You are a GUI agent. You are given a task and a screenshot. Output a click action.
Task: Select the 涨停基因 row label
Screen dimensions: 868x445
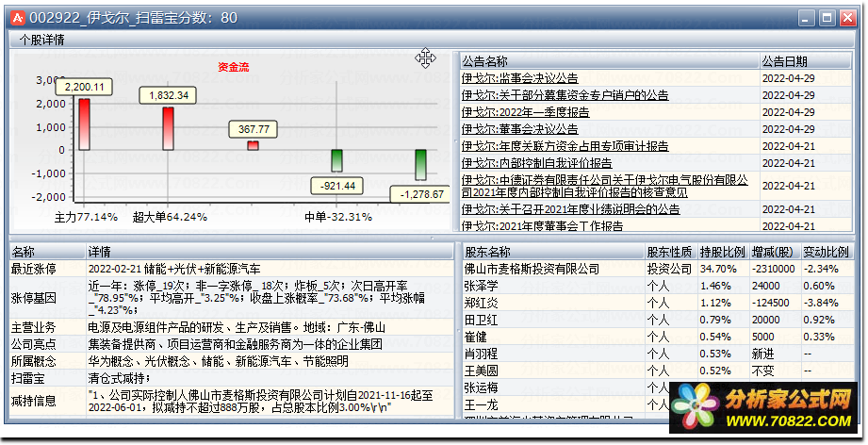[x=33, y=298]
